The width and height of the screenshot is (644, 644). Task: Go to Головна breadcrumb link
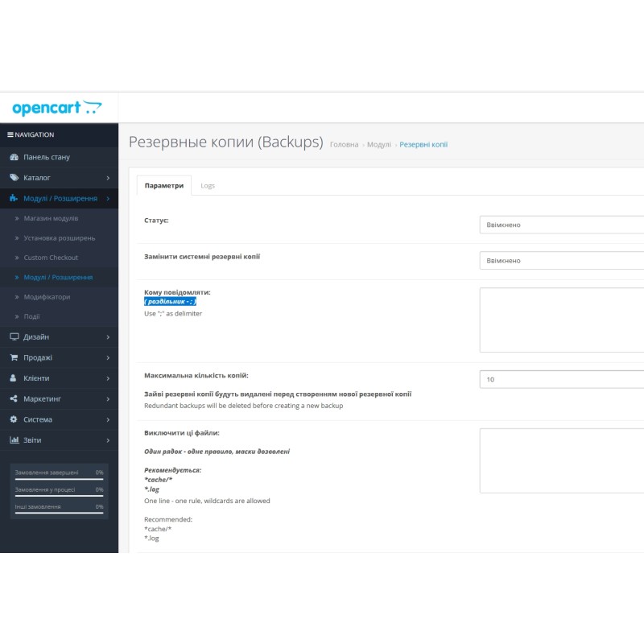[x=344, y=145]
